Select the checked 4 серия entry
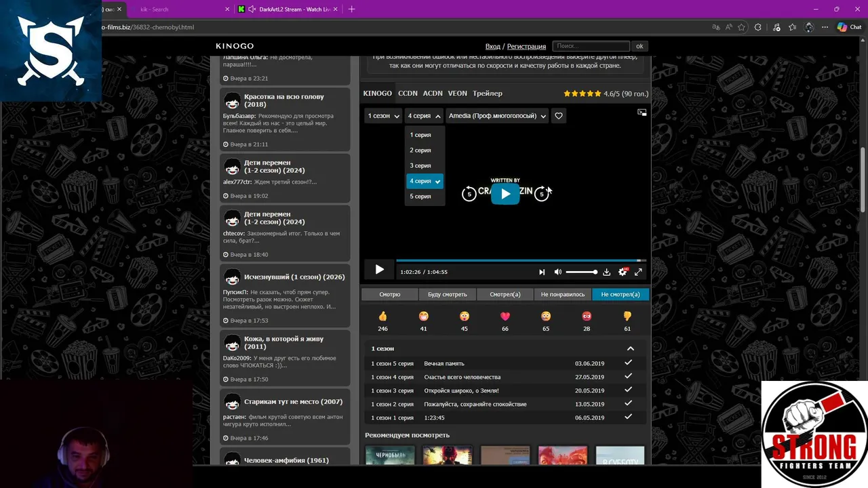868x488 pixels. tap(425, 181)
